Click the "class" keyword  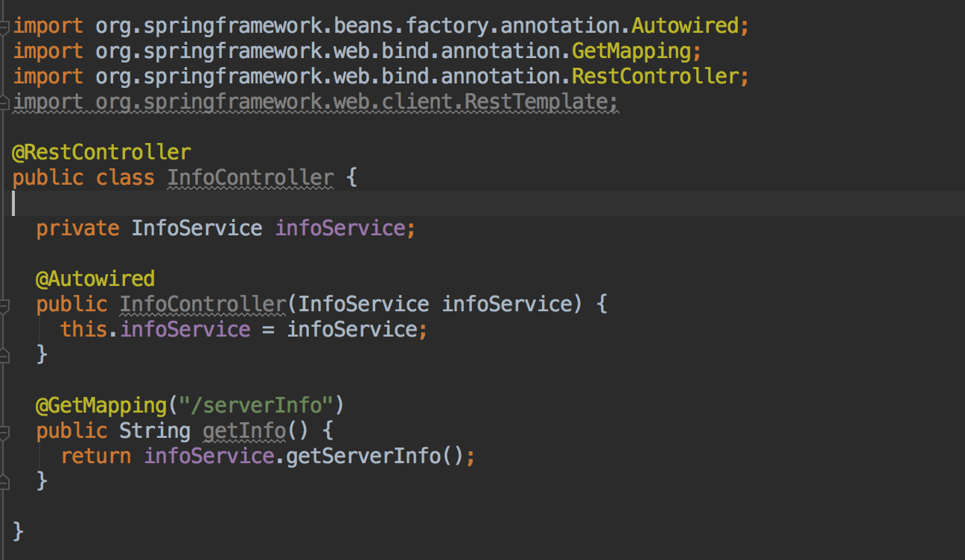125,178
